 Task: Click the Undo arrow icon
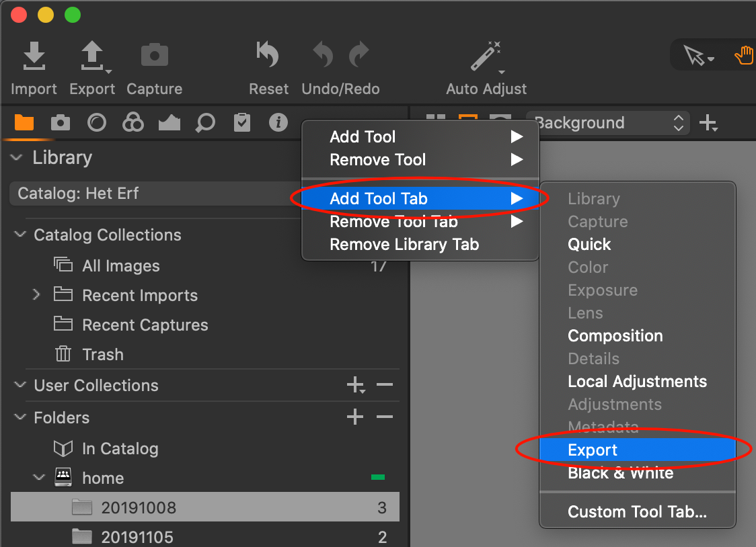click(x=323, y=54)
